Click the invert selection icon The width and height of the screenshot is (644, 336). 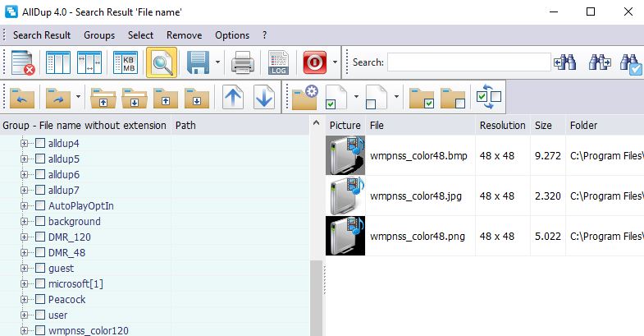coord(489,97)
